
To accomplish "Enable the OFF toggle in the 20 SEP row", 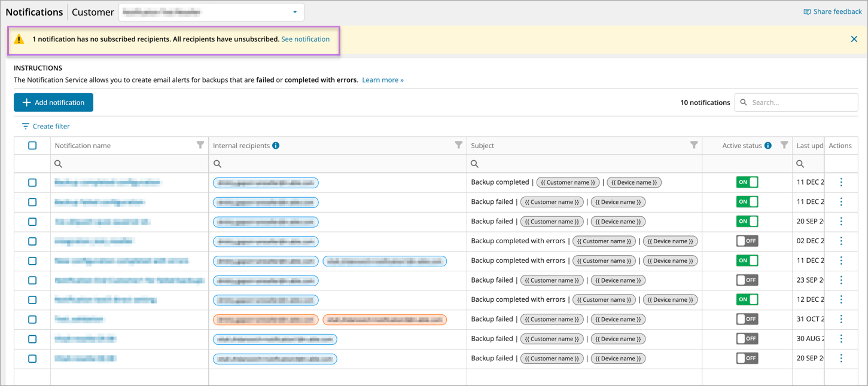I will pos(747,359).
